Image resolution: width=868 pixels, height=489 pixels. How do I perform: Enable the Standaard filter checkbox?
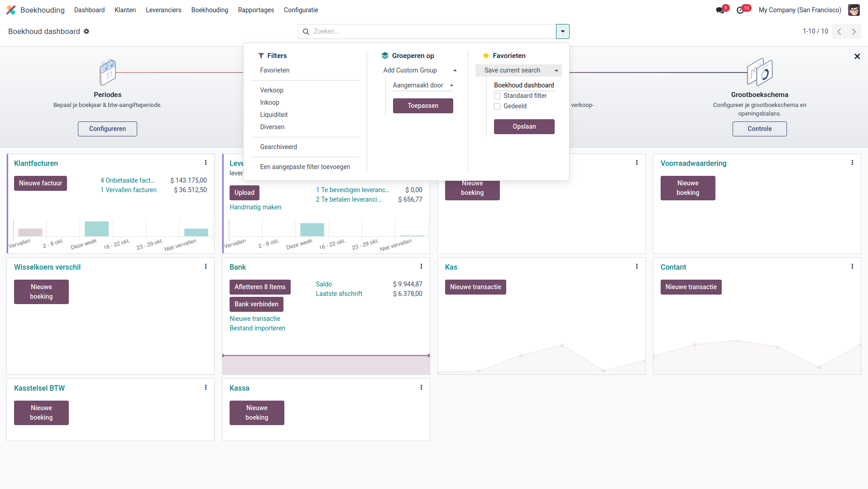497,96
